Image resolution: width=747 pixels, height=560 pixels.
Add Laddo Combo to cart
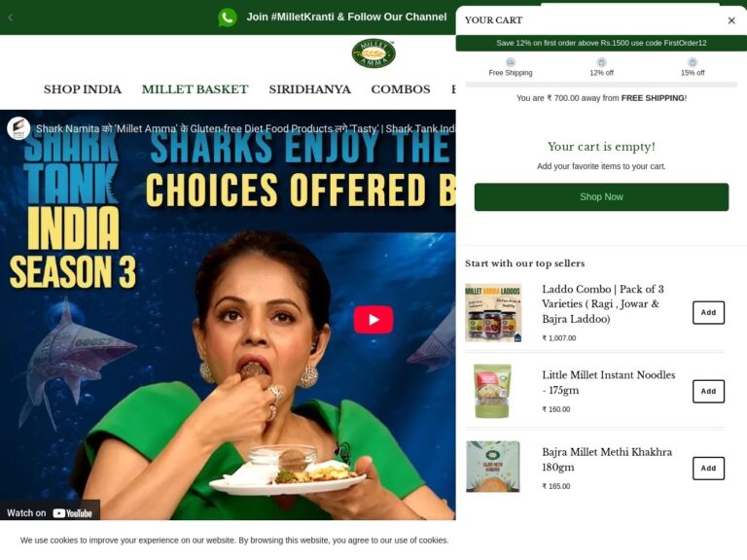tap(708, 313)
